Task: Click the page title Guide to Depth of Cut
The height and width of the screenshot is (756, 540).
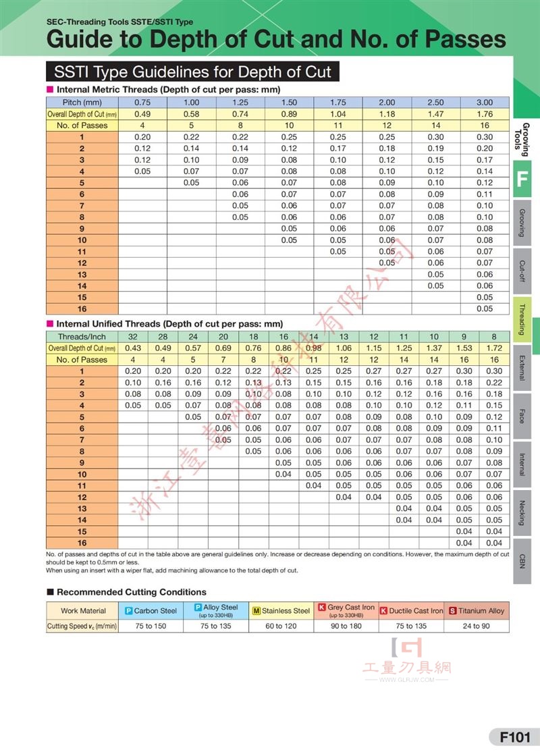Action: (276, 40)
